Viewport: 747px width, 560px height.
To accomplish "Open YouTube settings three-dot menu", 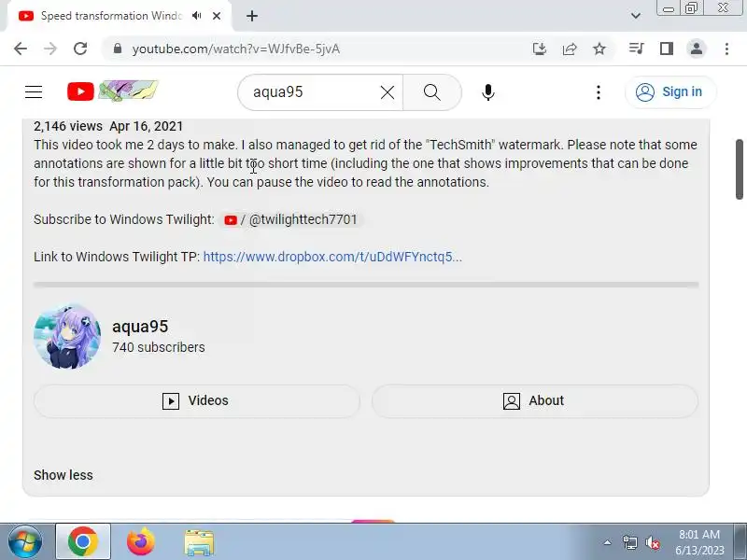I will click(x=599, y=92).
